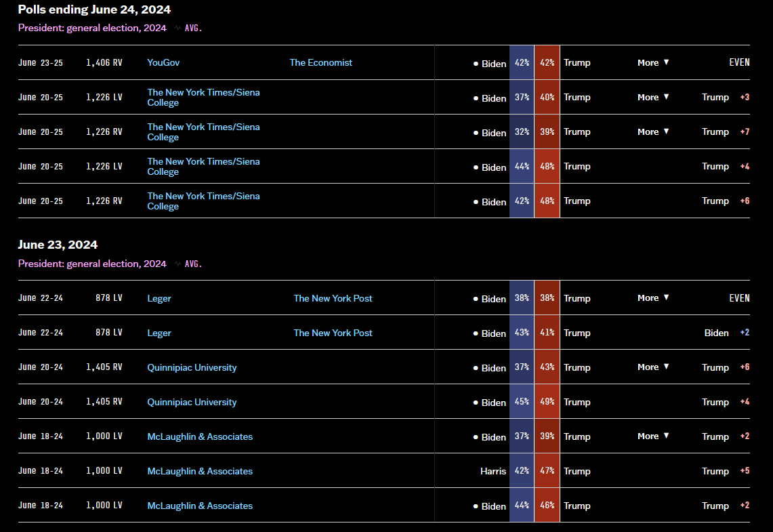The width and height of the screenshot is (773, 532).
Task: Click Trump's red 49% cell in Quinnipiac row
Action: tap(547, 401)
